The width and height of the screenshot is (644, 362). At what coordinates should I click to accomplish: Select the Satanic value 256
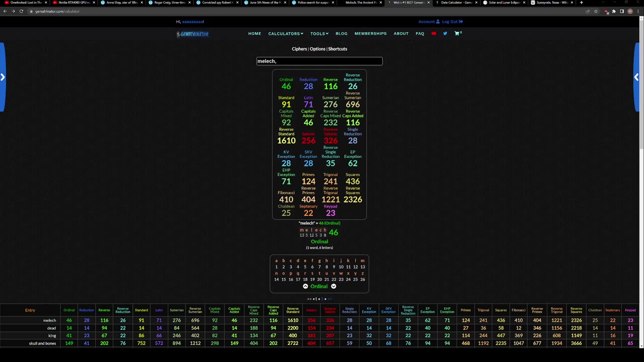(x=308, y=141)
